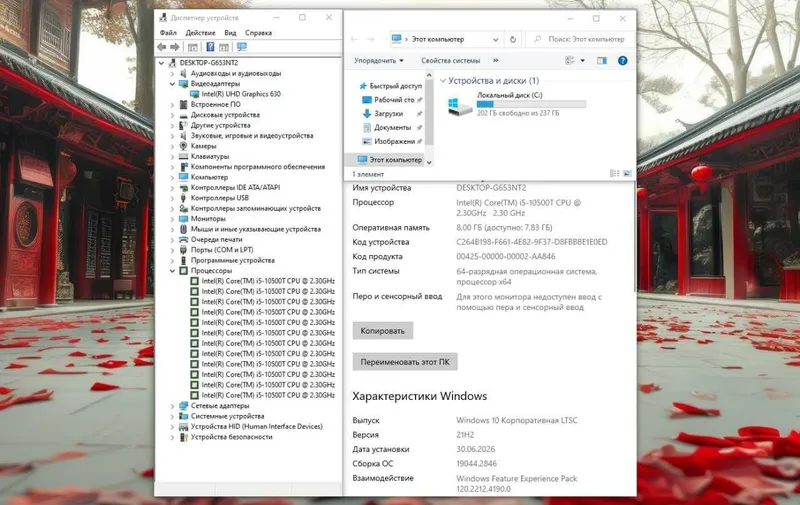Select Изображения in quick access
The height and width of the screenshot is (505, 800).
pos(391,141)
